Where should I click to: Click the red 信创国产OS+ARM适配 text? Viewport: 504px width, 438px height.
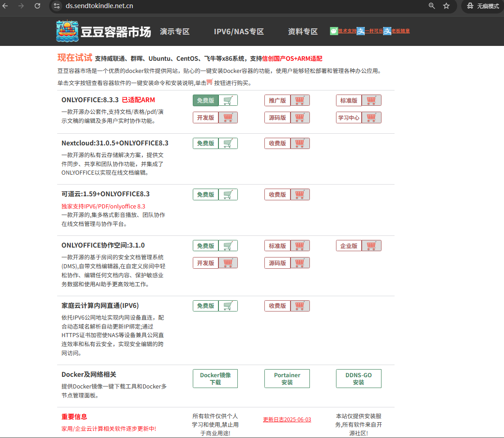tap(292, 59)
